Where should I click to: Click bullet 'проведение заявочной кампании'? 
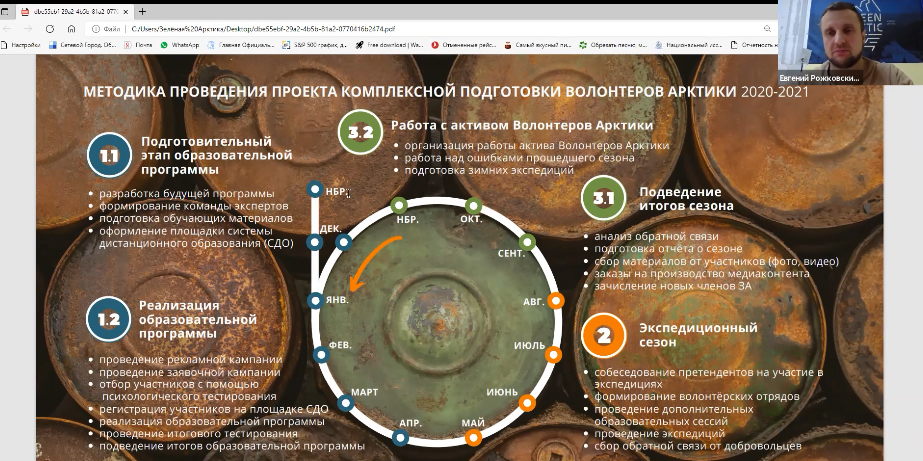[x=190, y=372]
